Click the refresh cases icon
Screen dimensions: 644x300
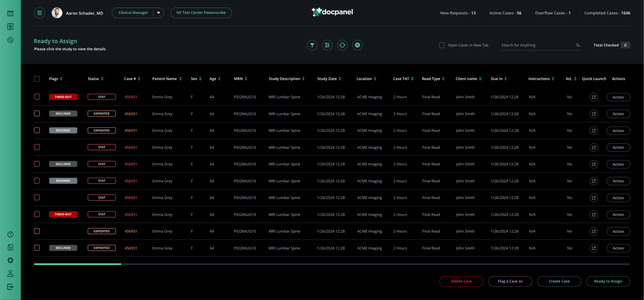coord(342,45)
